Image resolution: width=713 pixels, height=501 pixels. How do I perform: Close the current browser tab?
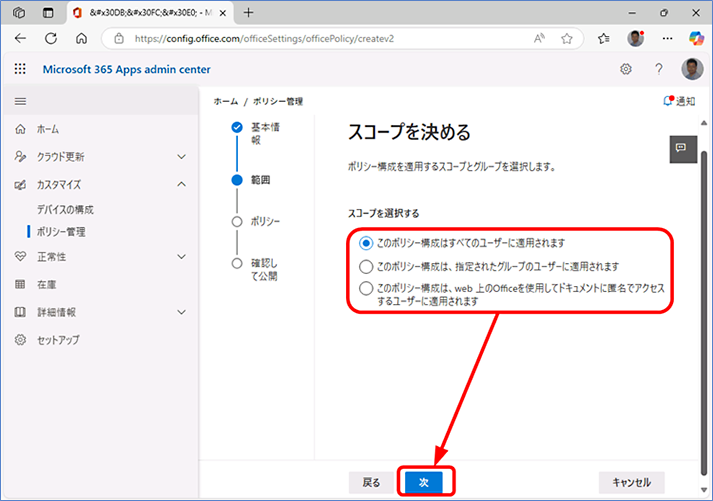[x=223, y=13]
